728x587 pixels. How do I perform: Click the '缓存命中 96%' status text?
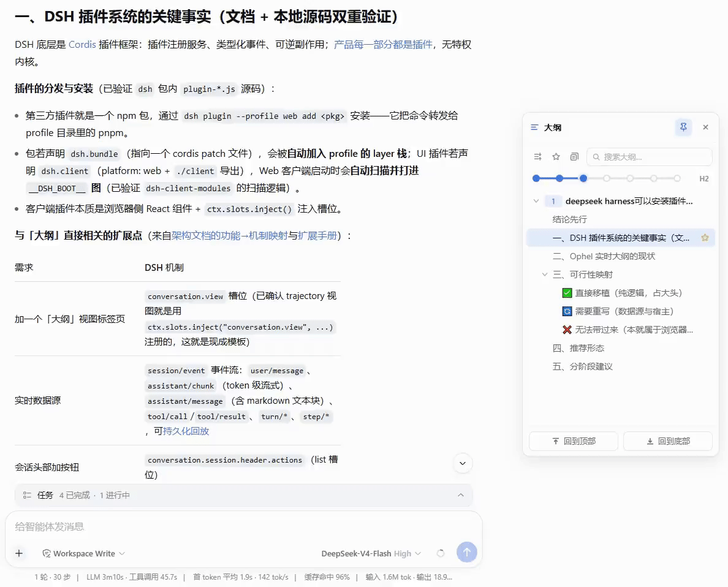click(327, 577)
